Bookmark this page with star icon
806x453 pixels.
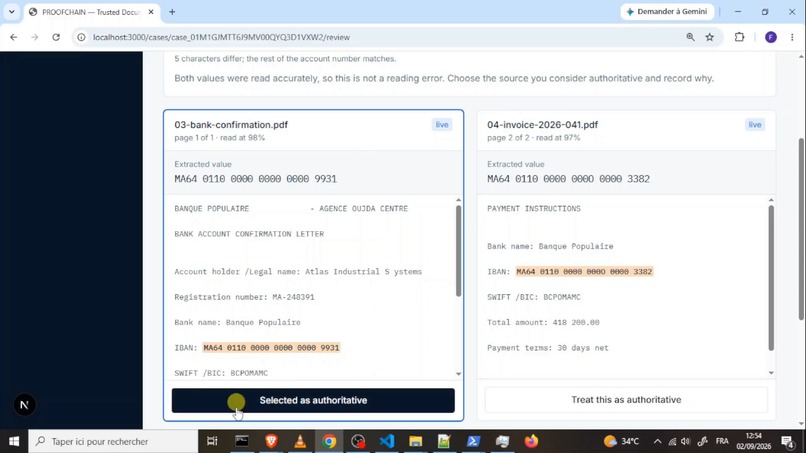pos(710,37)
